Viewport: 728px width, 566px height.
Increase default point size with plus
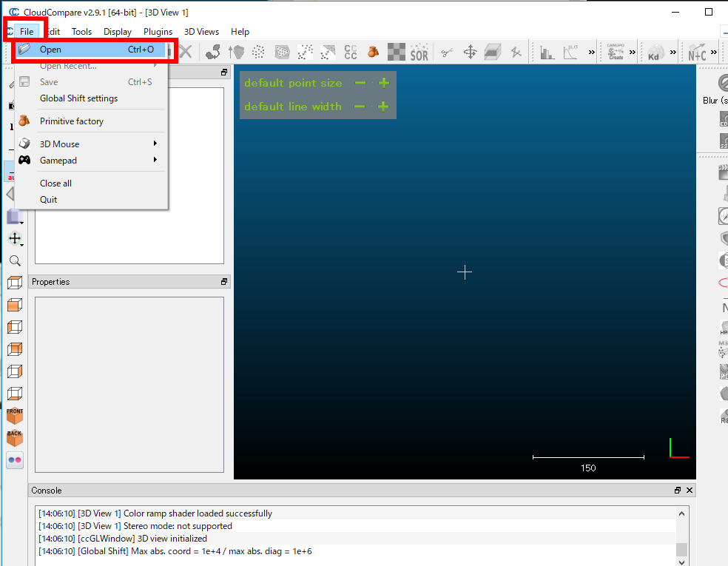tap(383, 83)
